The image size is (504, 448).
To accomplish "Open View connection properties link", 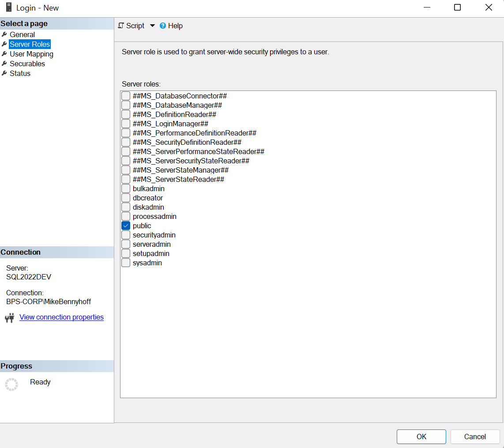I will pyautogui.click(x=61, y=317).
